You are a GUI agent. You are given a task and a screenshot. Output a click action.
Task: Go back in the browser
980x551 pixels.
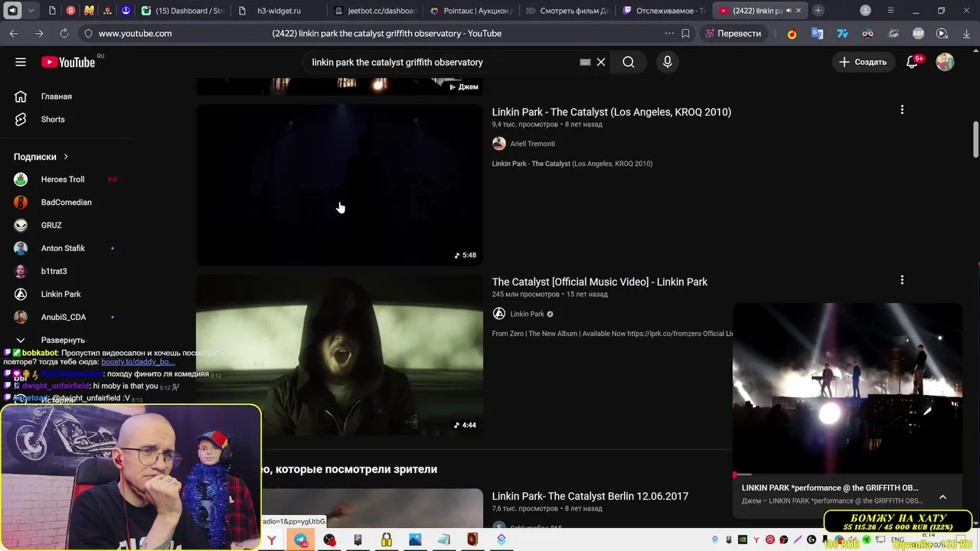pos(14,34)
